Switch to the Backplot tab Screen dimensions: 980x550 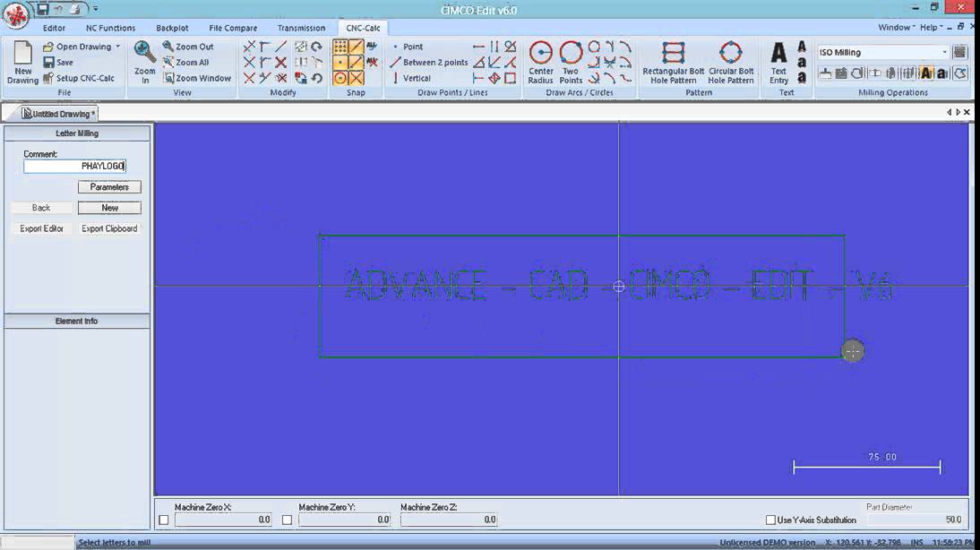172,28
